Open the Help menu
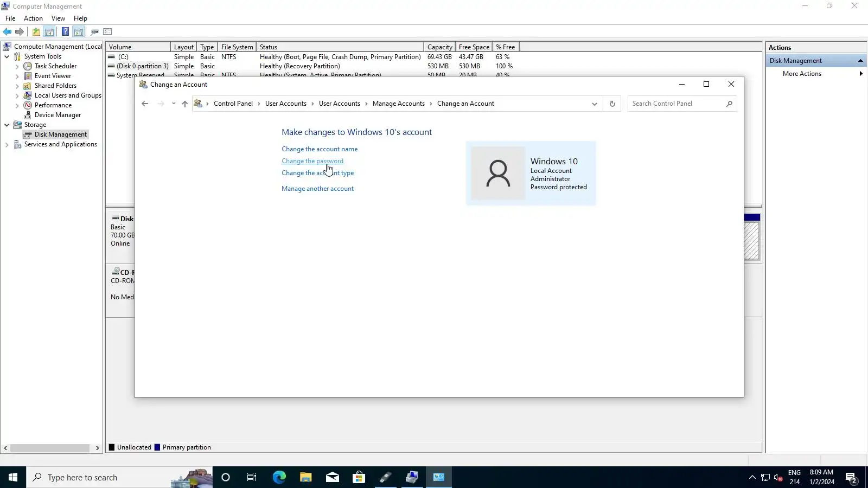The height and width of the screenshot is (488, 868). pos(80,18)
